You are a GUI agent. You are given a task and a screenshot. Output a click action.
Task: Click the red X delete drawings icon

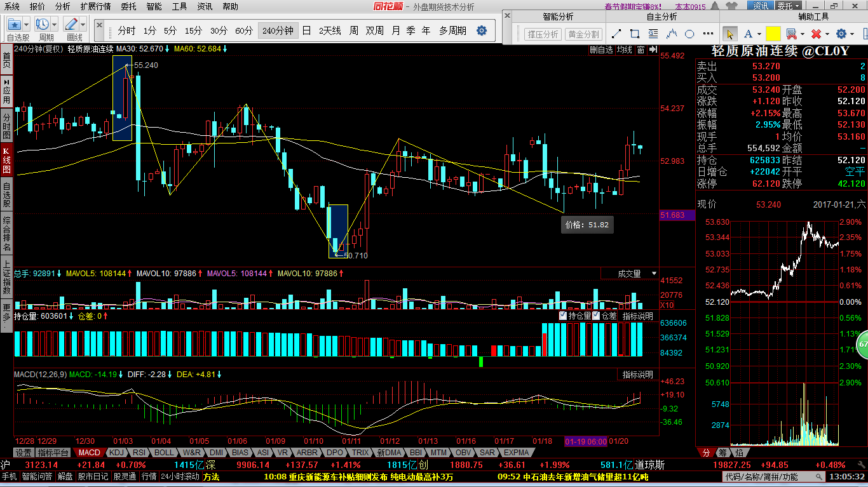[817, 34]
